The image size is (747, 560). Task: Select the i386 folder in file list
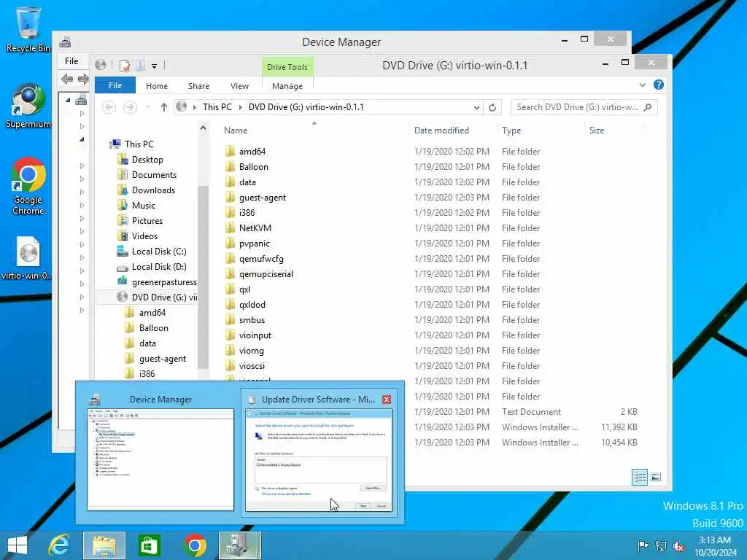[247, 212]
